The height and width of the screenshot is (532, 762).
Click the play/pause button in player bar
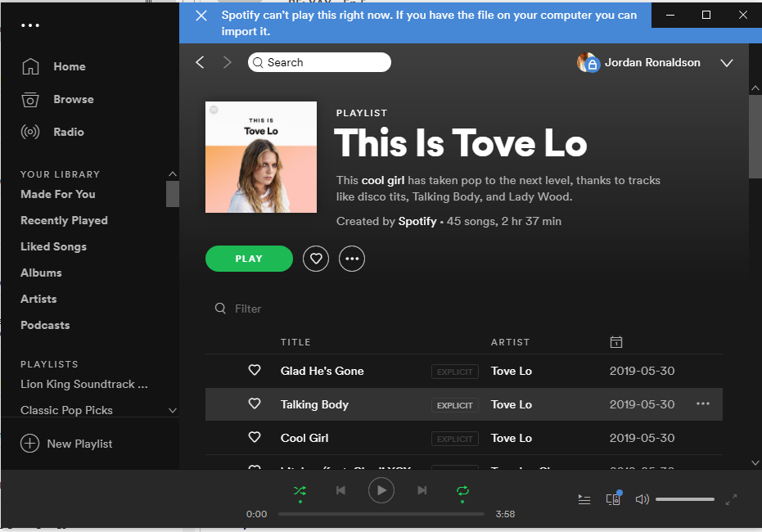pos(381,490)
